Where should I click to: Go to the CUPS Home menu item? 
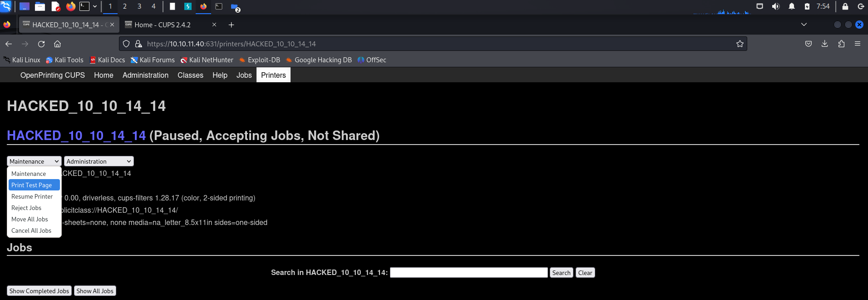tap(104, 75)
